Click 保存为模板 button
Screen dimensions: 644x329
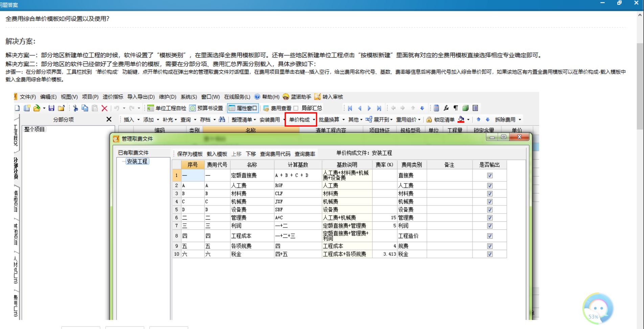click(x=190, y=154)
